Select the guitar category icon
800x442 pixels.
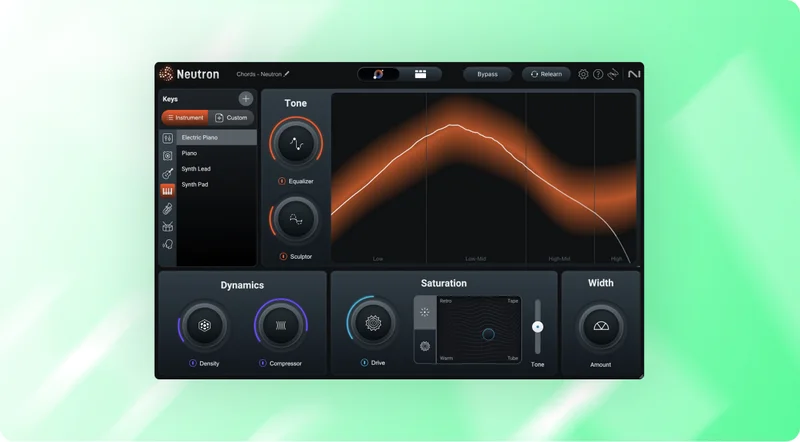(x=167, y=174)
